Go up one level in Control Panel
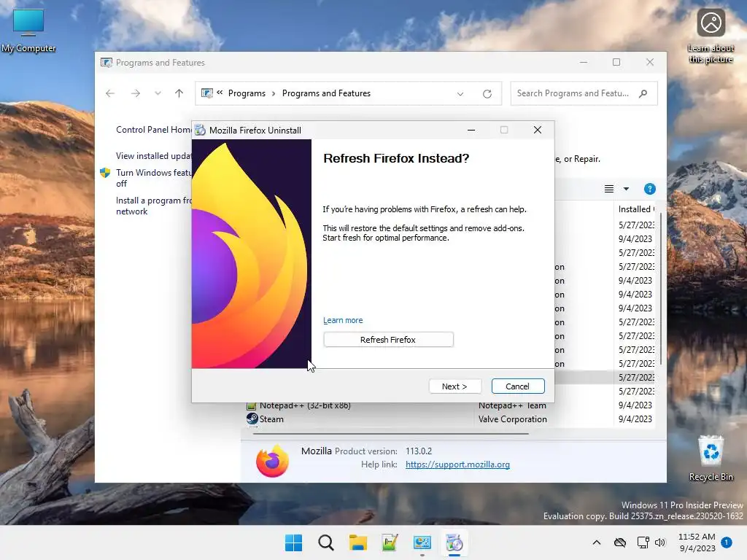Viewport: 747px width, 560px height. coord(179,93)
